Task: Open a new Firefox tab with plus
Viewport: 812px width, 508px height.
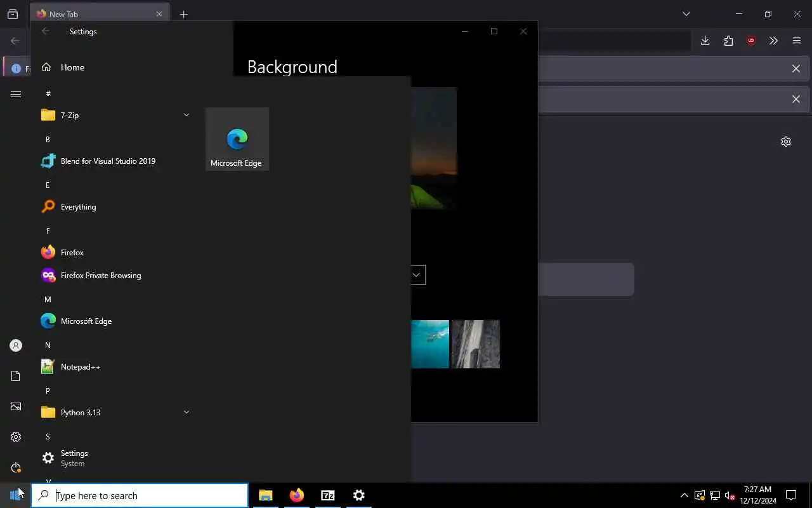Action: 183,14
